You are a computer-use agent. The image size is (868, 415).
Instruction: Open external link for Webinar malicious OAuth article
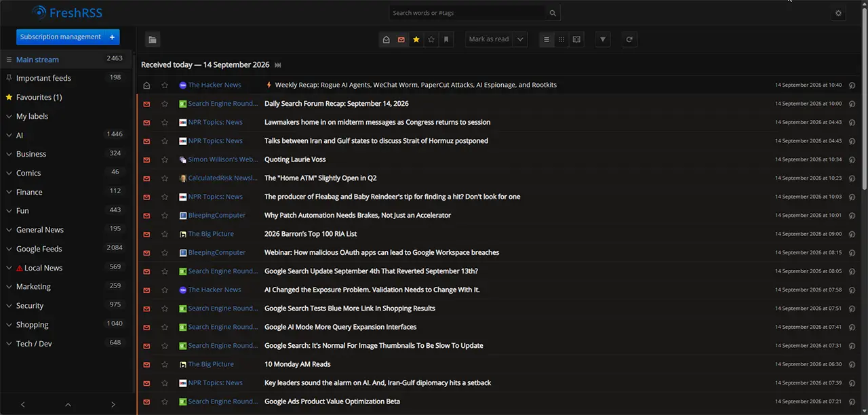point(852,253)
